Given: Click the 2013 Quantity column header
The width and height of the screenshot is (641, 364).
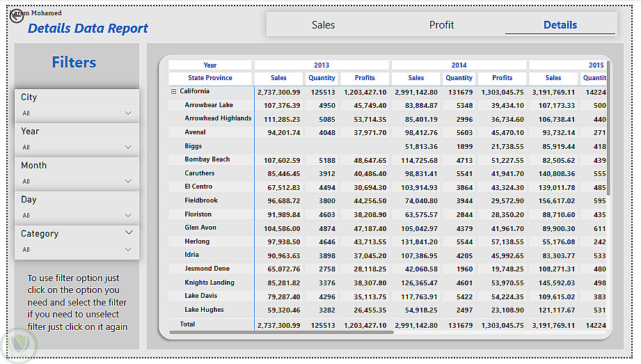Looking at the screenshot, I should [322, 78].
